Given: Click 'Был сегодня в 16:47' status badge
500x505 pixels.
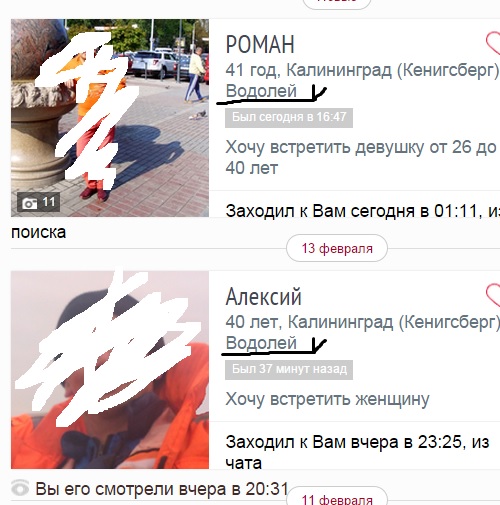Looking at the screenshot, I should point(289,118).
